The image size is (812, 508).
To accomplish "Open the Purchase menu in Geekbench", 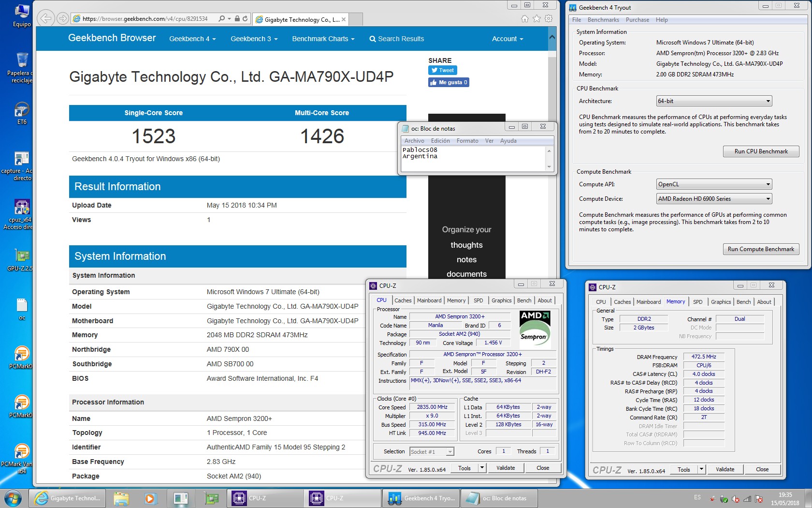I will 638,20.
